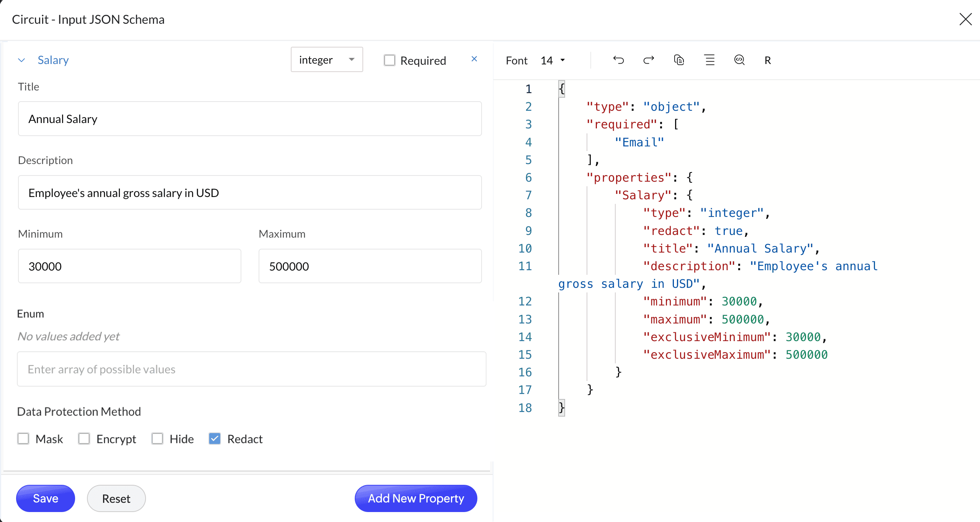
Task: Click the R icon in editor toolbar
Action: [x=768, y=61]
